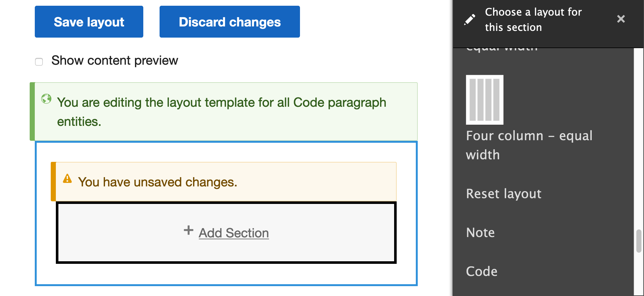Open the Add Section dialog

tap(234, 233)
